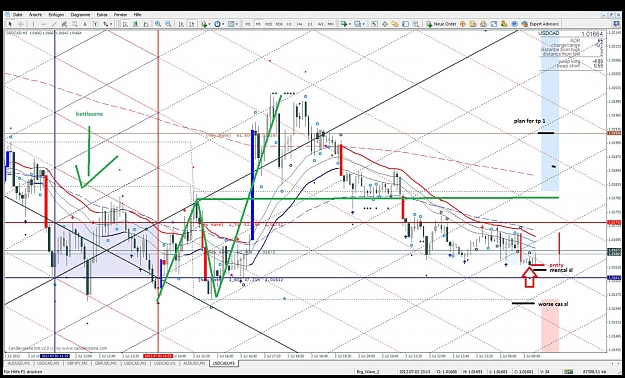Switch chart to candlestick mode
The width and height of the screenshot is (625, 378).
click(136, 24)
